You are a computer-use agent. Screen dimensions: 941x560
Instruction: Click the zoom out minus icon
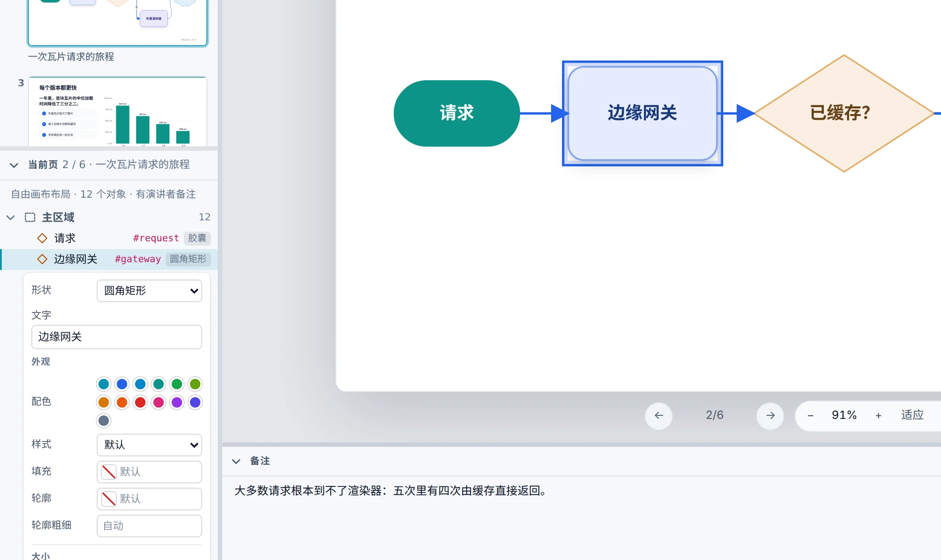coord(810,415)
